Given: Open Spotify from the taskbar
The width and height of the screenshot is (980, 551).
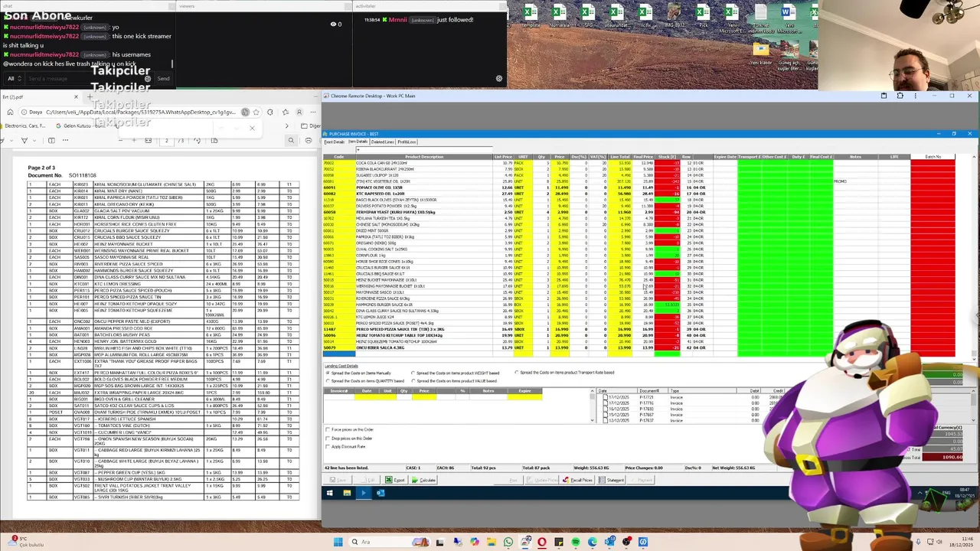Looking at the screenshot, I should 576,542.
